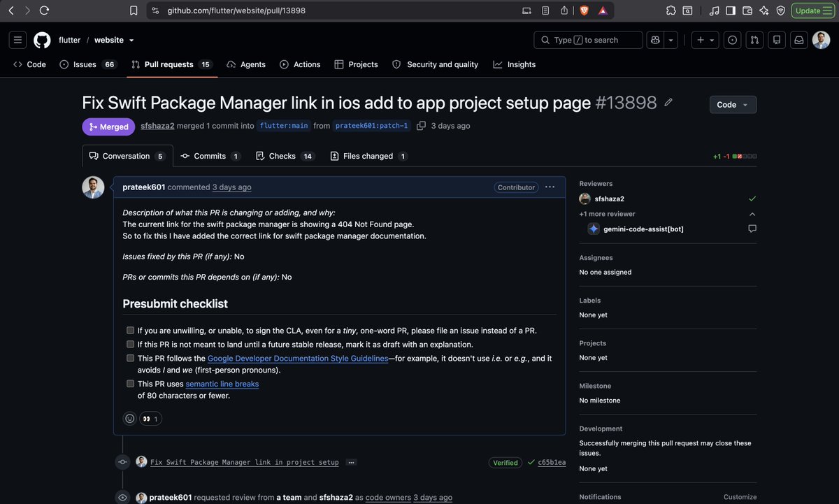This screenshot has height=504, width=839.
Task: Open pull requests icon in GitHub header
Action: [x=754, y=40]
